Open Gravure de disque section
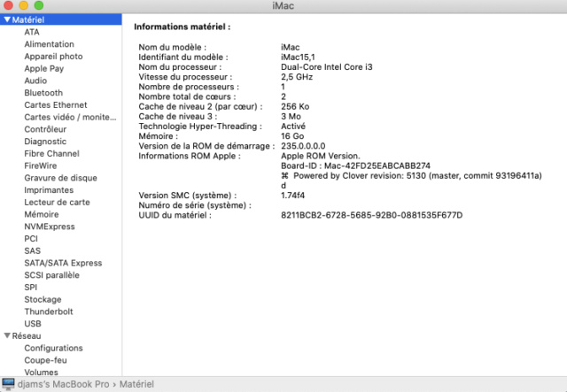Screen dimensions: 567x392 [x=61, y=178]
